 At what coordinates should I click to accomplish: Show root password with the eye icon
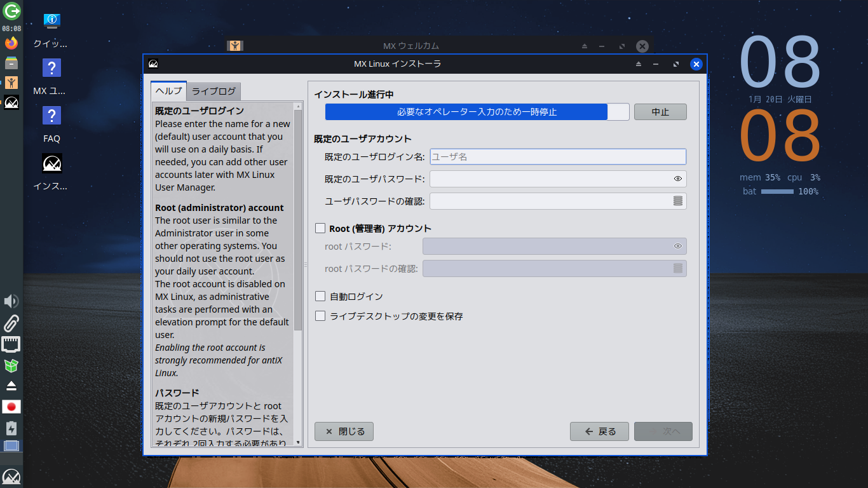pos(678,246)
